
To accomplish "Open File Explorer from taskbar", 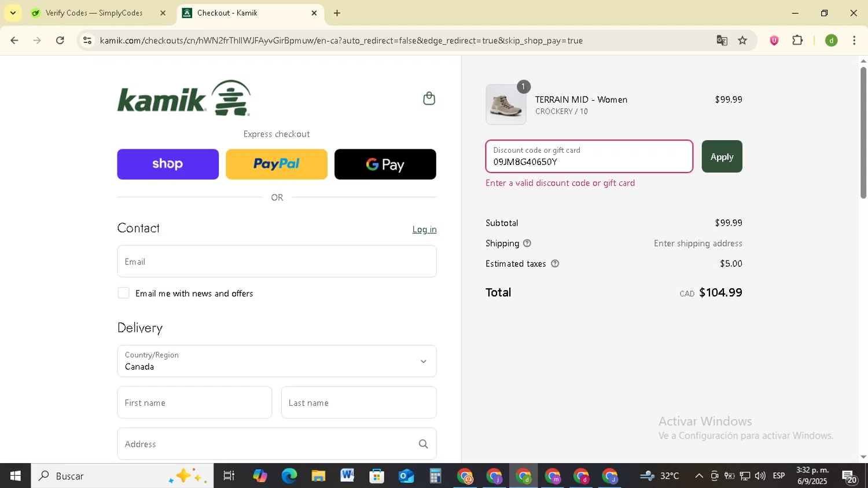I will tap(318, 476).
